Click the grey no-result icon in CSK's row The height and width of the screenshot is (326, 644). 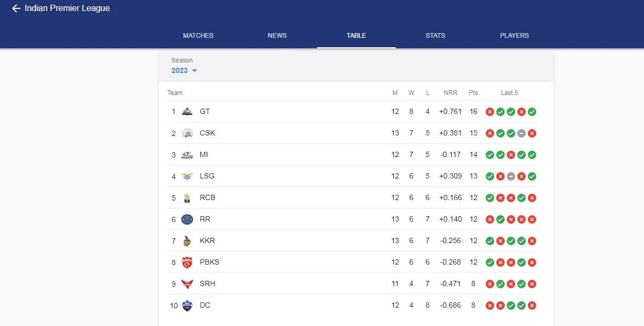(522, 133)
